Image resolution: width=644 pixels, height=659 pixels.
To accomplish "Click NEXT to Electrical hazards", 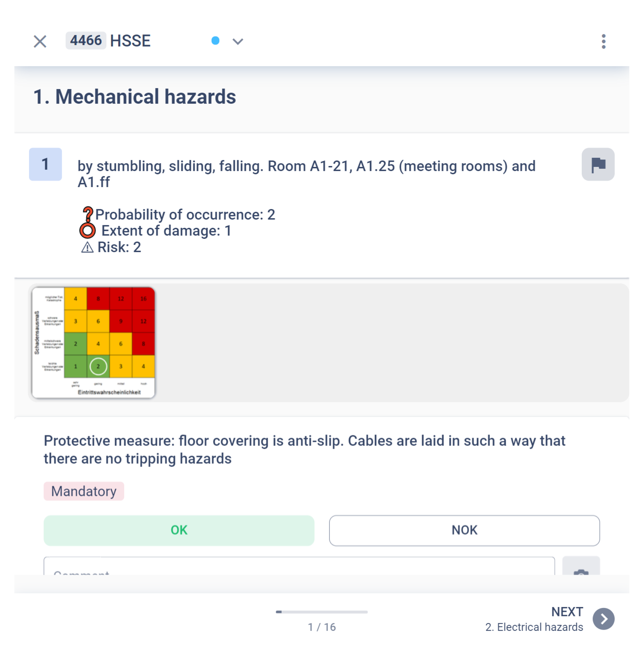I will point(567,612).
